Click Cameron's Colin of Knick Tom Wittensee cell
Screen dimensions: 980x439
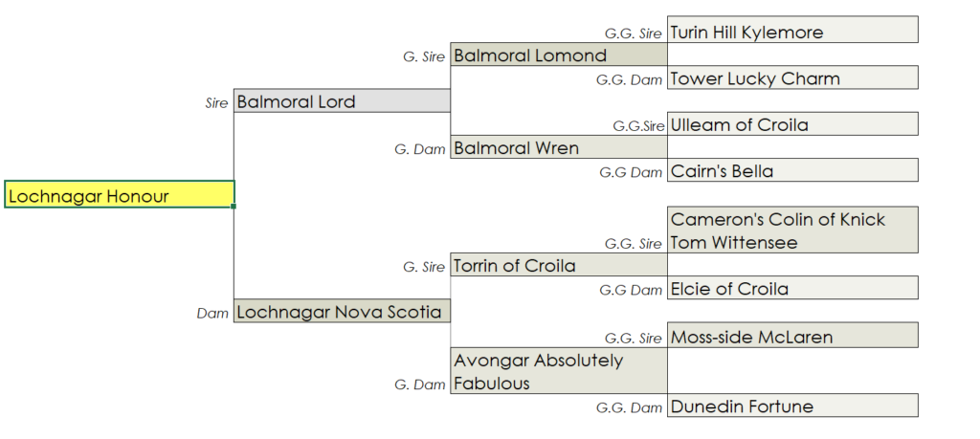click(792, 230)
